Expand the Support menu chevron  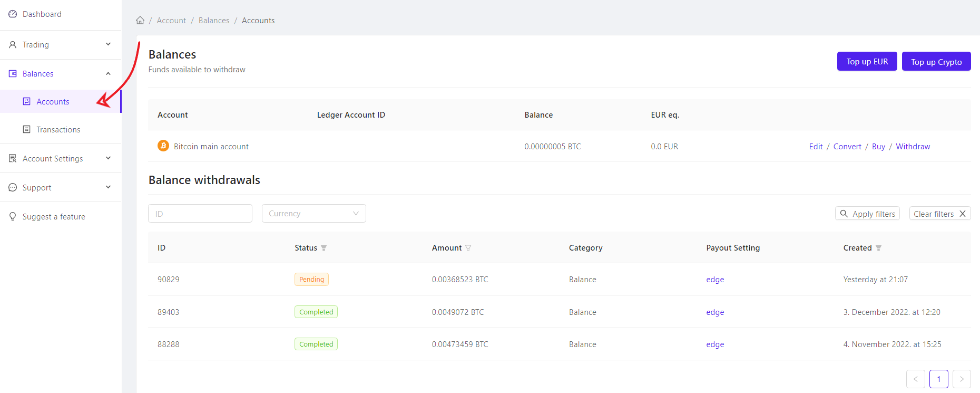(108, 187)
